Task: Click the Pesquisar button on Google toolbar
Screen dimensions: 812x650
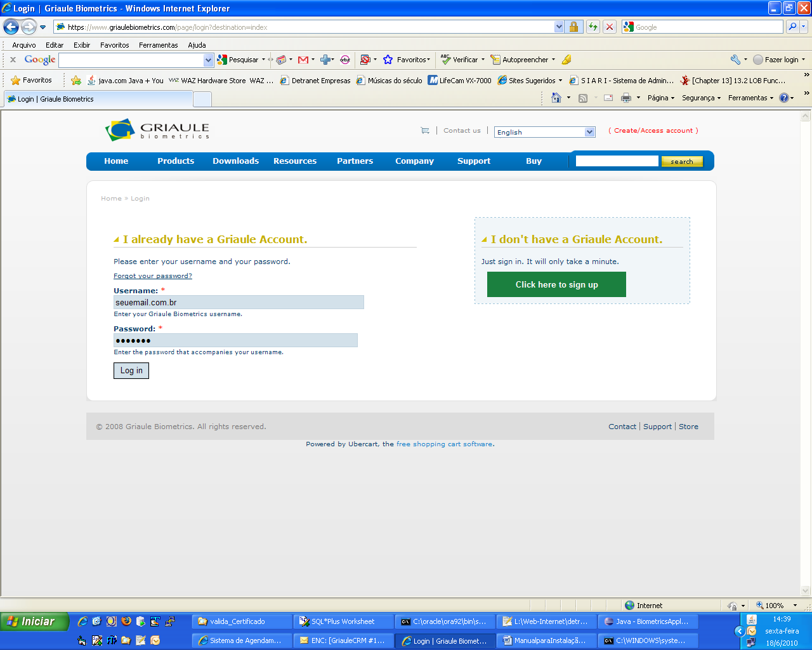Action: point(241,60)
